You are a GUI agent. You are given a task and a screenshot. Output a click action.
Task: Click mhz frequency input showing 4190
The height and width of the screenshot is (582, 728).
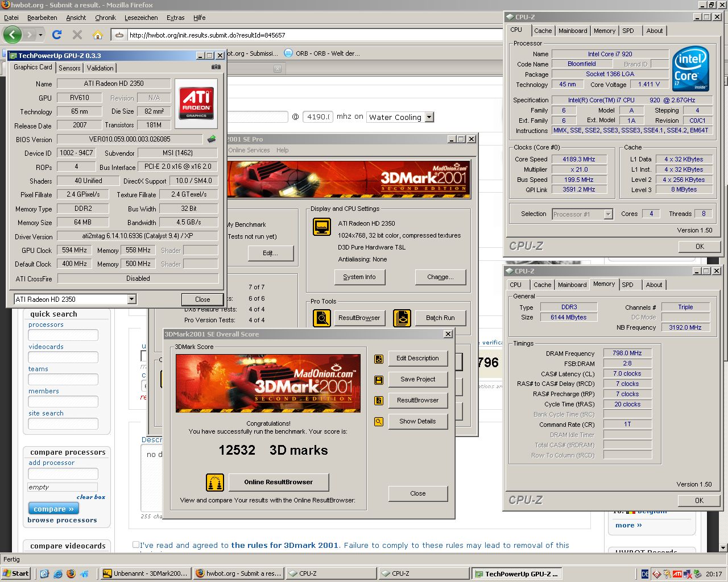pos(317,117)
